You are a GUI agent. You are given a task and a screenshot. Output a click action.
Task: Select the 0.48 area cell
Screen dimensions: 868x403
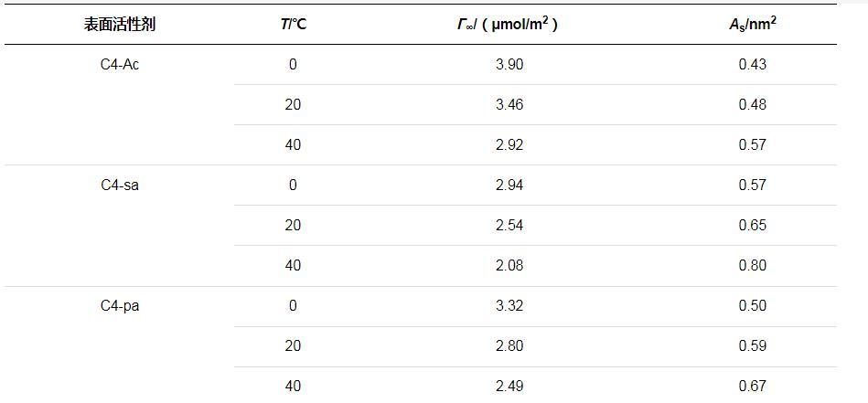(x=752, y=105)
